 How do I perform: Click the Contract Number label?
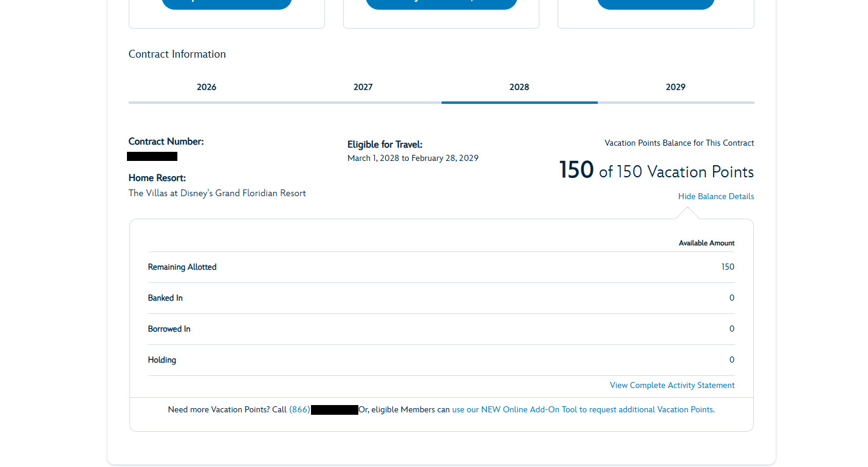tap(166, 141)
